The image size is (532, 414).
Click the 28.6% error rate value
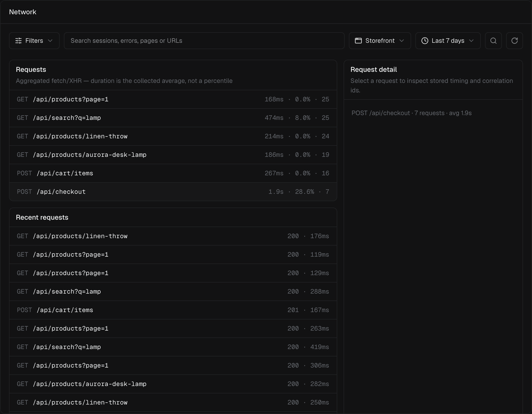(x=305, y=192)
